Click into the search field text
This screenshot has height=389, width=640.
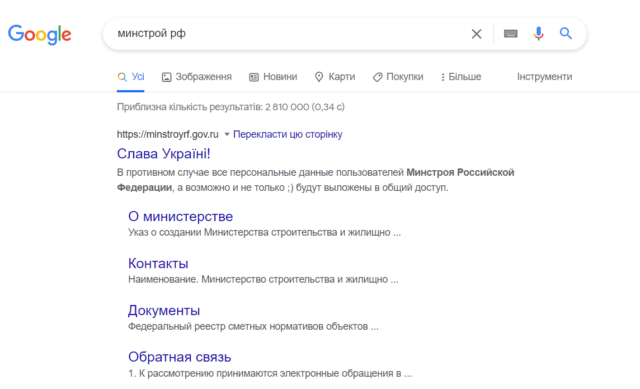(x=151, y=33)
